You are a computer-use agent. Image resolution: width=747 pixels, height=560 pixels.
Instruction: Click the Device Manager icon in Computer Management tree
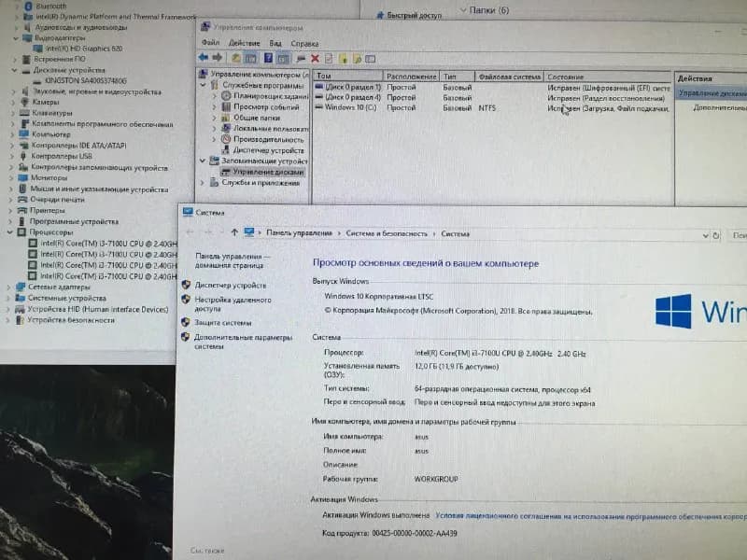226,150
